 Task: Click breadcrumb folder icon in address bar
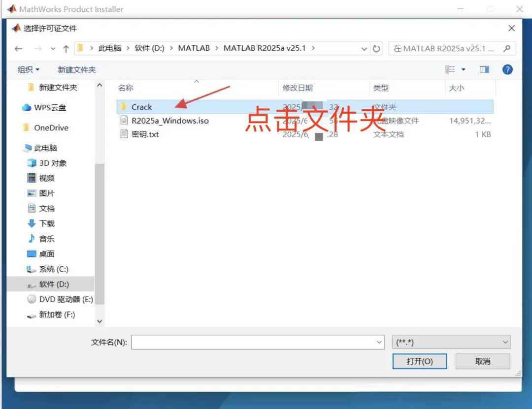tap(80, 48)
